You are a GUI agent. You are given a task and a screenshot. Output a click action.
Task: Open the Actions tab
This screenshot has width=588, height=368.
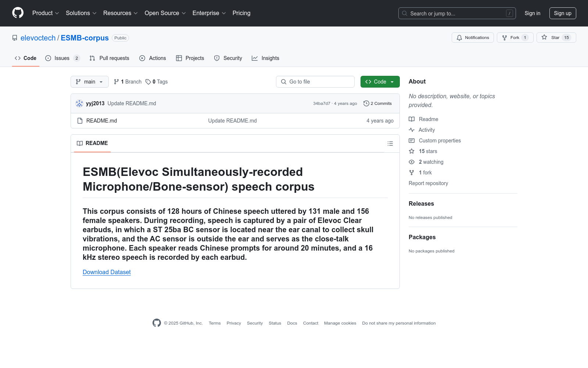[153, 58]
